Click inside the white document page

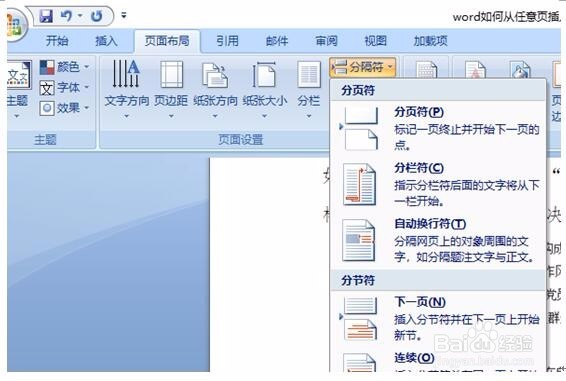click(269, 264)
